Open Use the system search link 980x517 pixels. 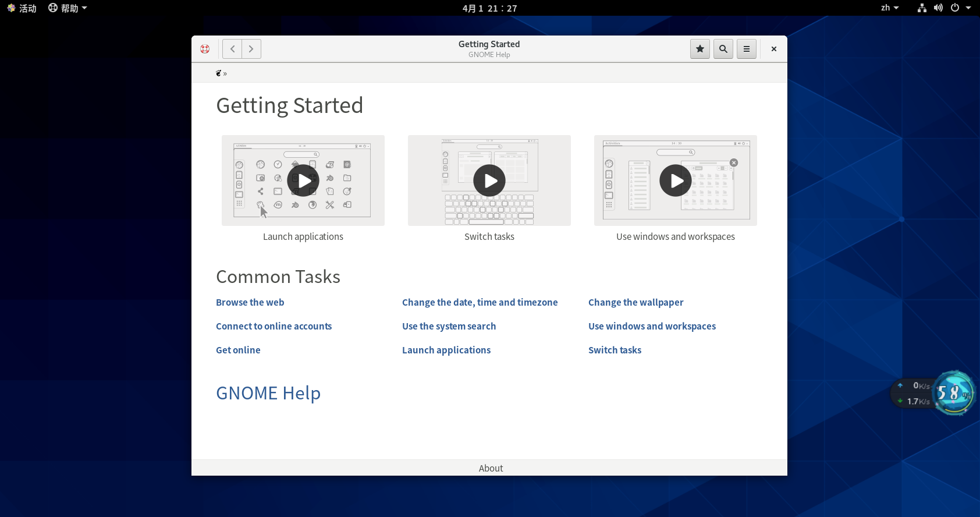[449, 326]
